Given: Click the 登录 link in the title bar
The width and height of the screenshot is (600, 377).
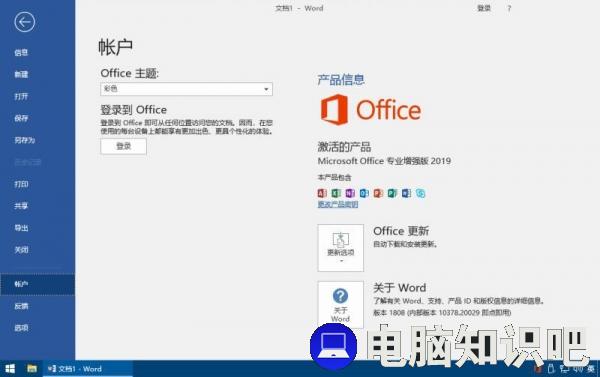Looking at the screenshot, I should (484, 8).
